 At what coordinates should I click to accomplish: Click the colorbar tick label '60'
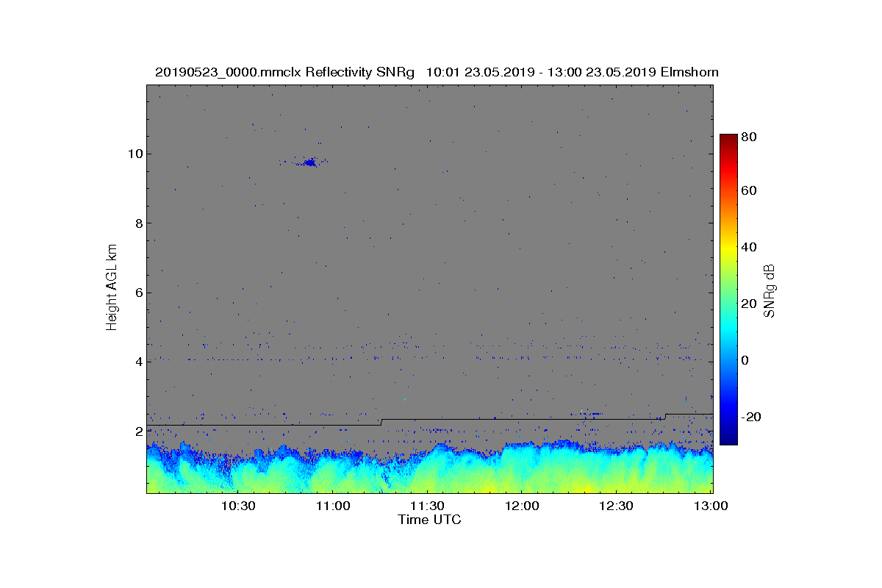(x=749, y=191)
